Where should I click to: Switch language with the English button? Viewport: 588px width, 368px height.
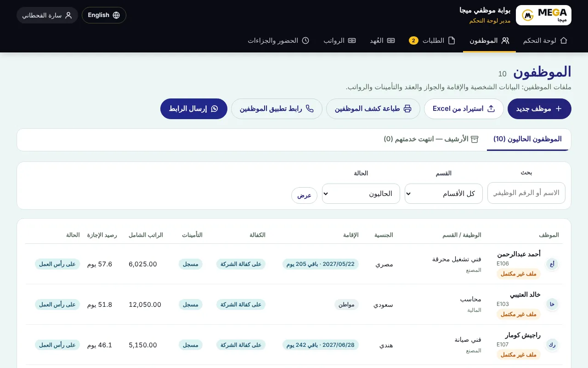[x=104, y=15]
